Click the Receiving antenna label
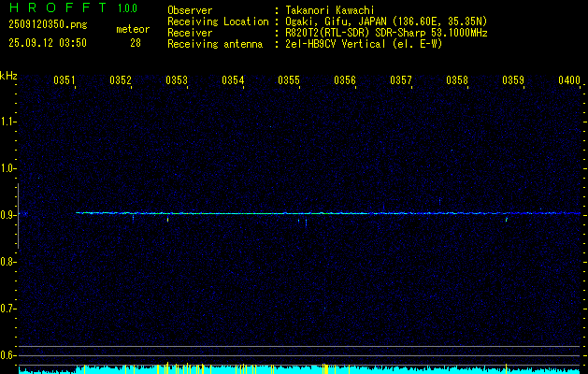The width and height of the screenshot is (588, 374). [x=215, y=44]
